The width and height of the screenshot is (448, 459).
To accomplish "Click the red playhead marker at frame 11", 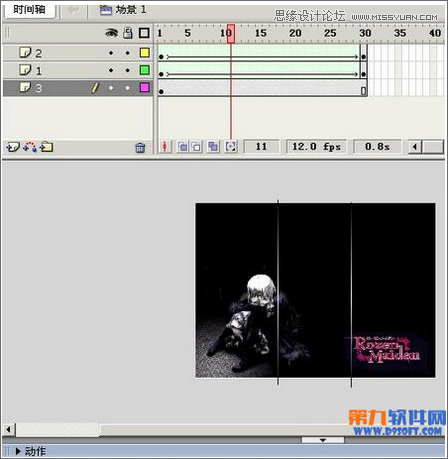I will click(230, 34).
